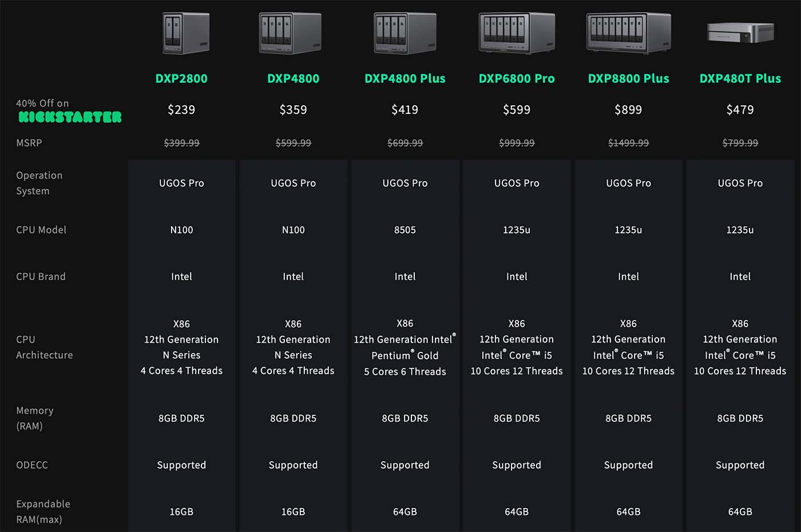Click the 8GB DDR5 memory cell for DXP480T Plus
The width and height of the screenshot is (801, 532).
740,418
